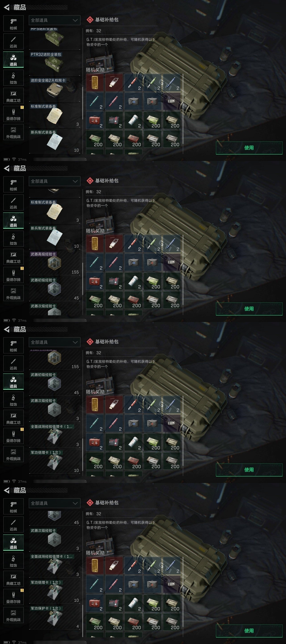Open the 曼德尔砖 category with alert badge
This screenshot has width=286, height=644.
point(13,114)
